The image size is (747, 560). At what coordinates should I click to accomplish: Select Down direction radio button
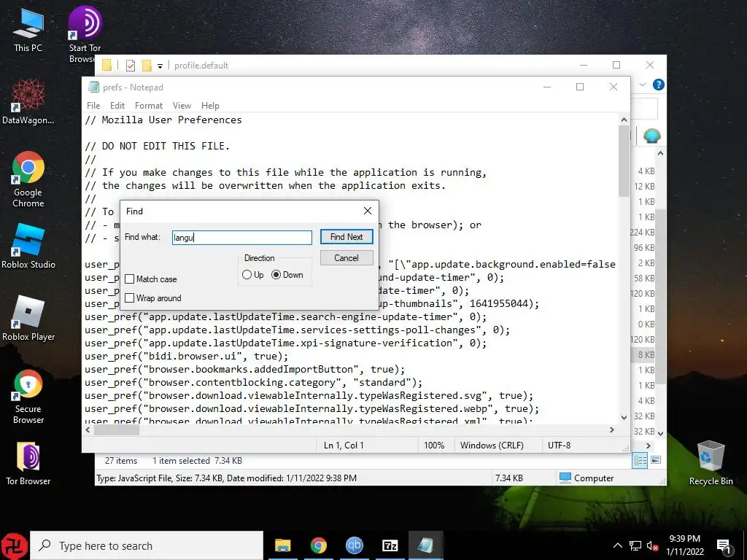(276, 275)
